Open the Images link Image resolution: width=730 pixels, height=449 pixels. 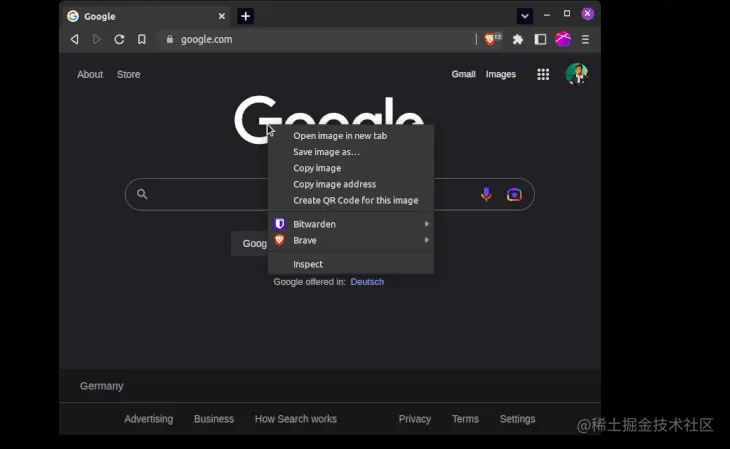500,75
